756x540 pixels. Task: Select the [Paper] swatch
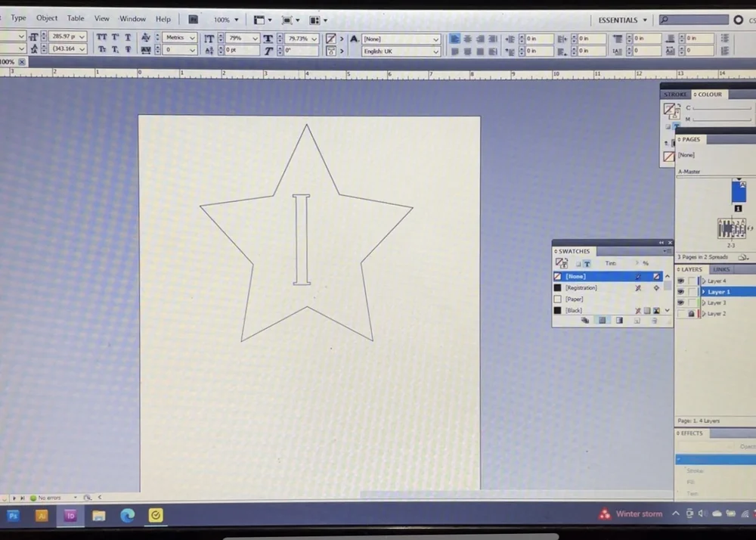point(608,299)
